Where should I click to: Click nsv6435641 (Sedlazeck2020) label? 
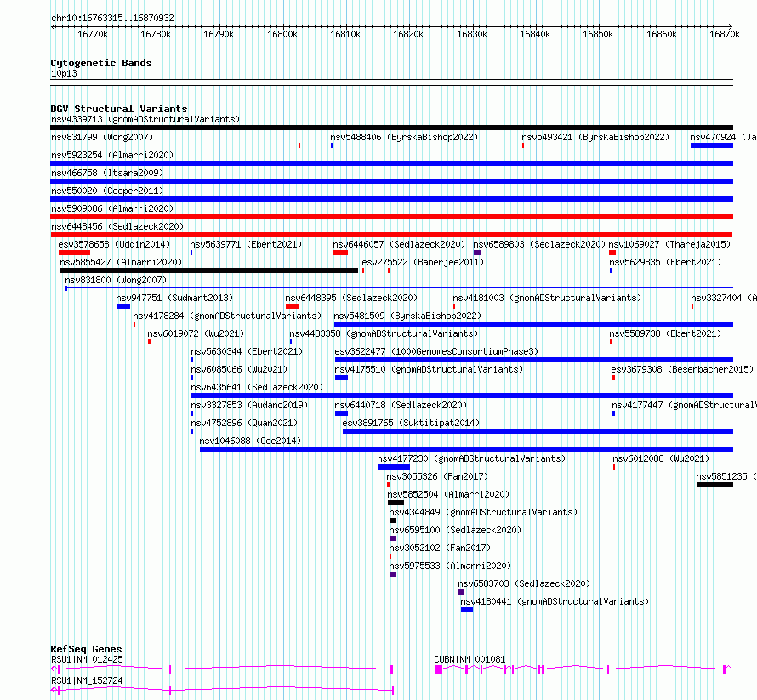[257, 387]
